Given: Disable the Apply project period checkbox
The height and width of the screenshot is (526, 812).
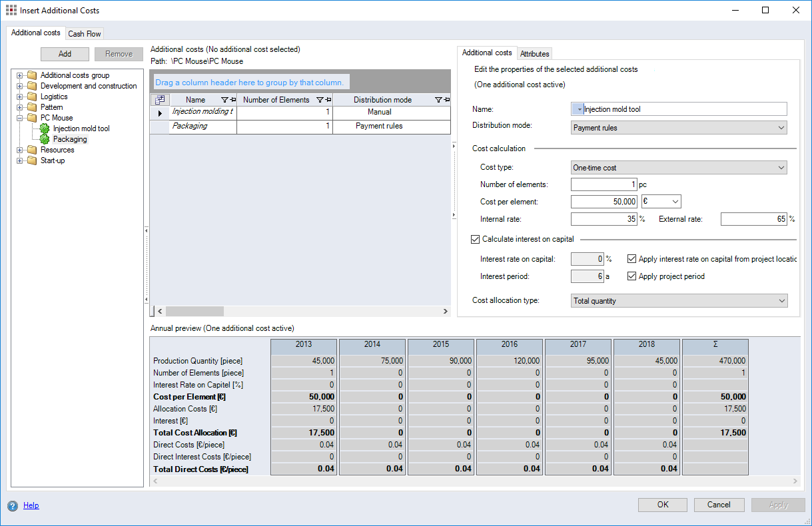Looking at the screenshot, I should pos(632,276).
